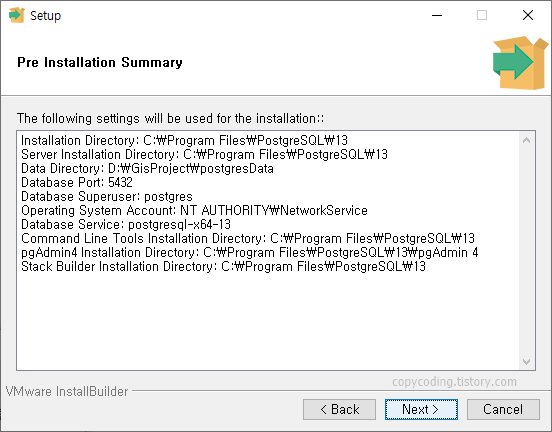This screenshot has height=432, width=552.
Task: Click the 'Database Superuser: postgres' line
Action: 107,196
